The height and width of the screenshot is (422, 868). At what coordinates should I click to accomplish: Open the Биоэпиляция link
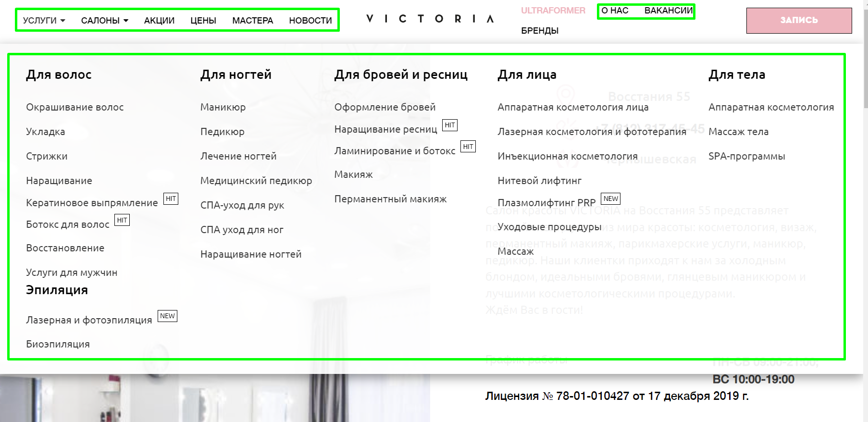point(58,344)
